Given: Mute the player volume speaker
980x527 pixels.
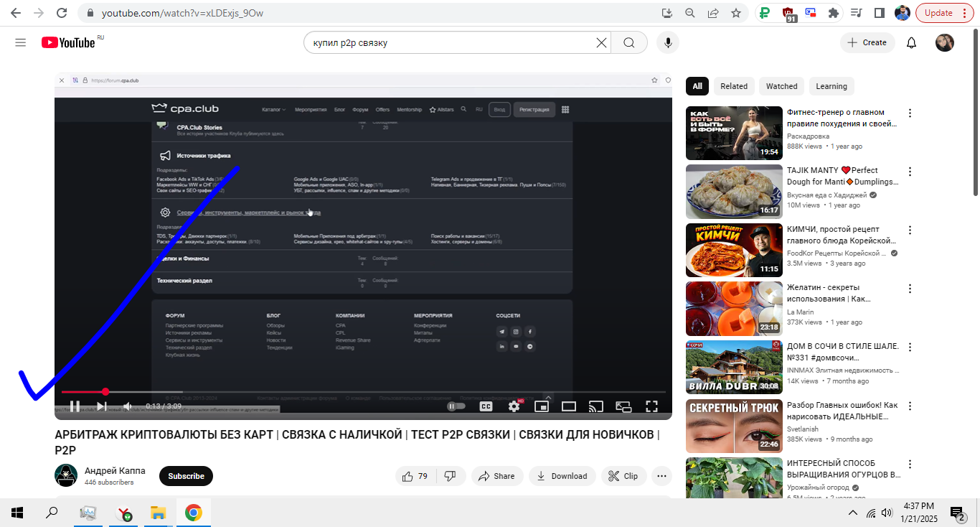Looking at the screenshot, I should tap(128, 406).
